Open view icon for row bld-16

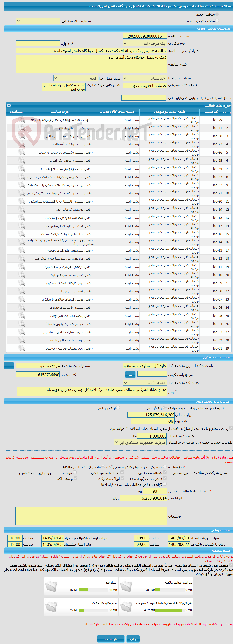(x=21, y=234)
